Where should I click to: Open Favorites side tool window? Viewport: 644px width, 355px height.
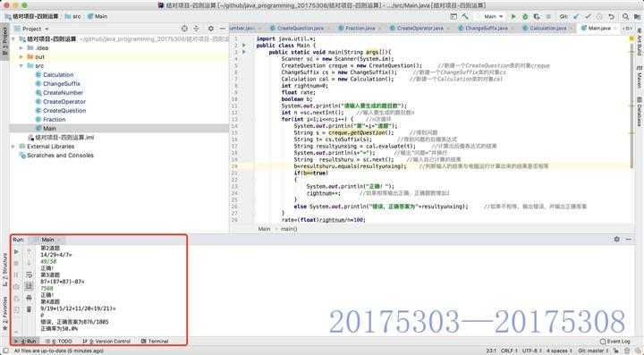4,314
